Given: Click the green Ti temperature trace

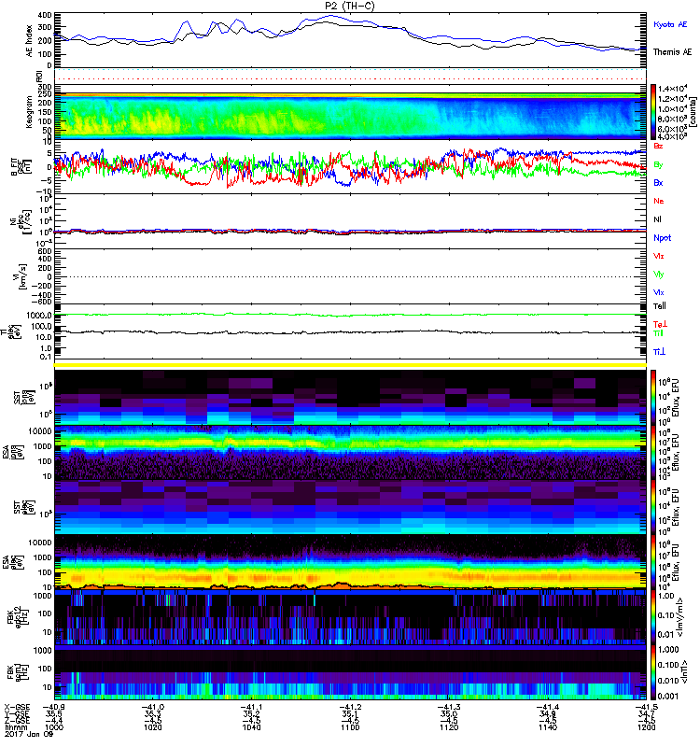Looking at the screenshot, I should (350, 315).
